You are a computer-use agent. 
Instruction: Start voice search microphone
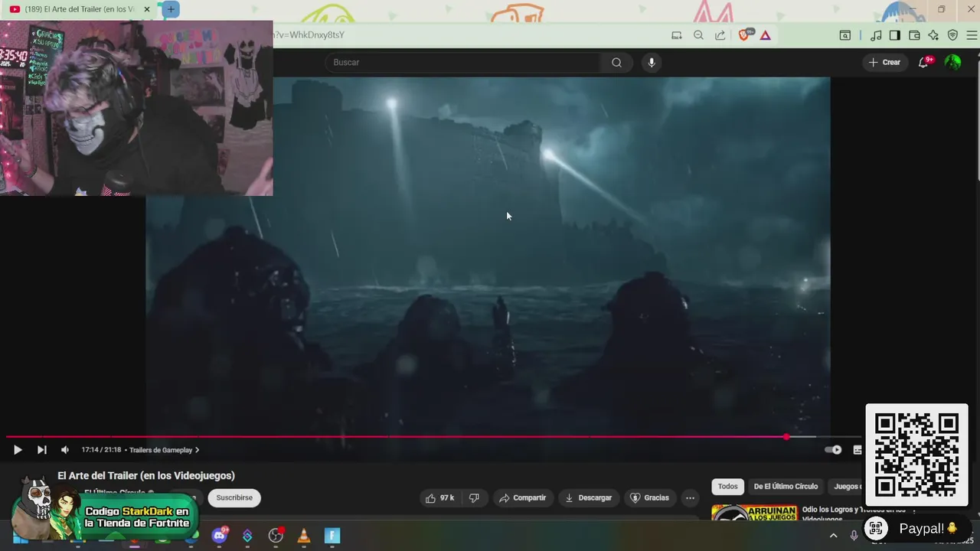[x=652, y=62]
